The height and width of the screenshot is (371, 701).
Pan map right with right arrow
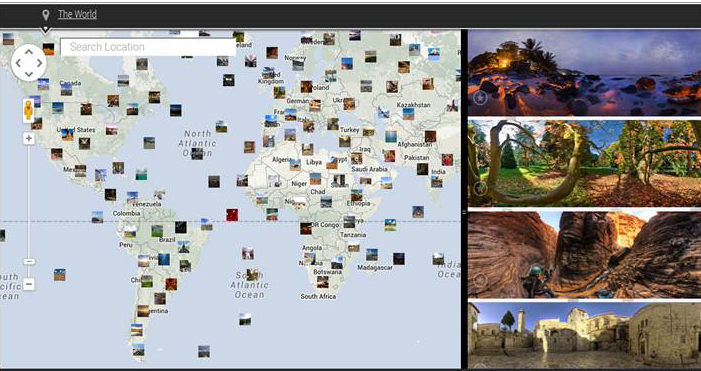pyautogui.click(x=39, y=63)
